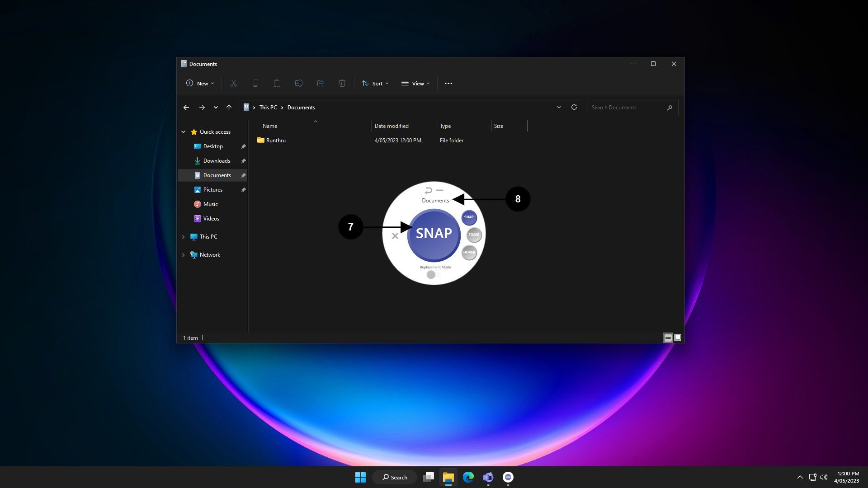
Task: Click the Date modified column header
Action: tap(392, 126)
